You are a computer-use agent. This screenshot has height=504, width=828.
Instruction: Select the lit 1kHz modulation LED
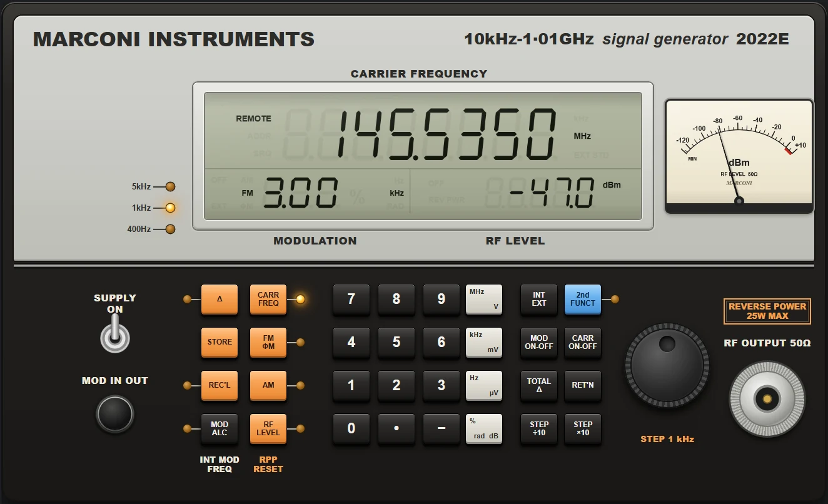[x=170, y=208]
